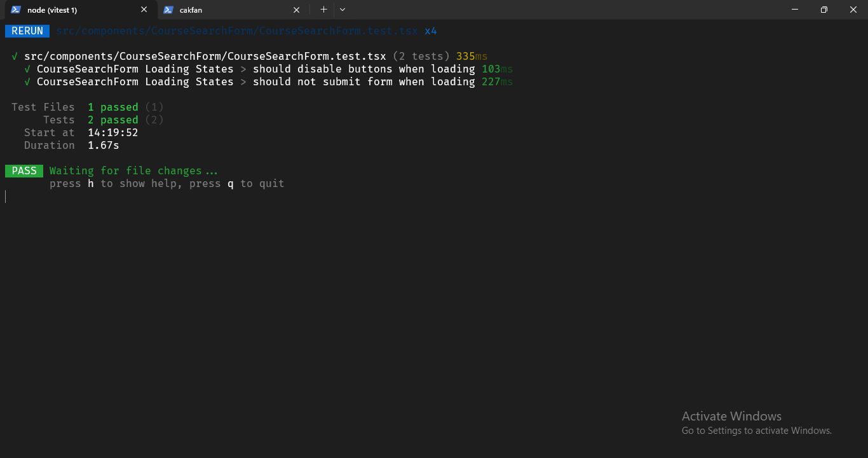Viewport: 868px width, 458px height.
Task: Open the terminal profile dropdown chevron
Action: click(342, 10)
